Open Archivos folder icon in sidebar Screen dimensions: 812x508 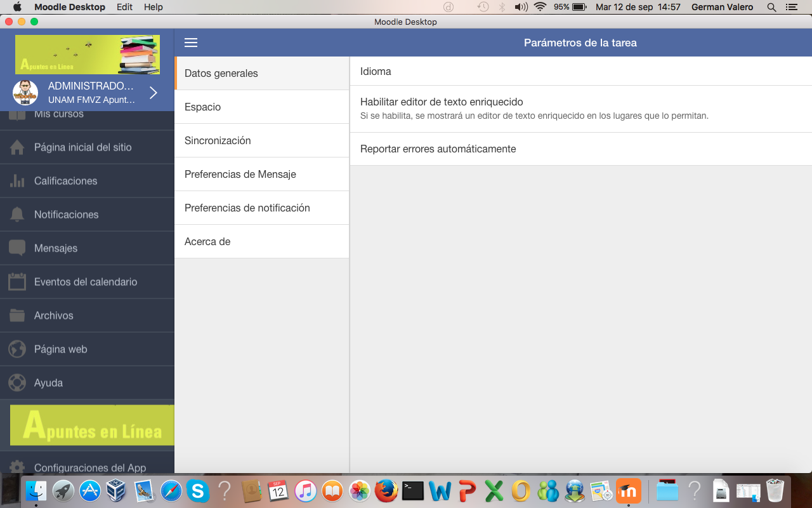click(x=17, y=316)
